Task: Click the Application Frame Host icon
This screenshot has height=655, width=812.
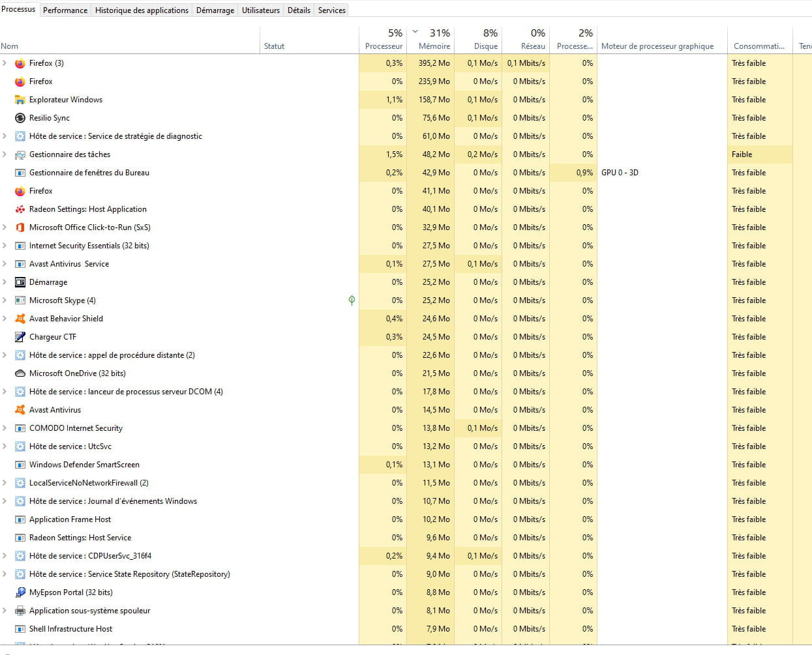Action: (x=20, y=519)
